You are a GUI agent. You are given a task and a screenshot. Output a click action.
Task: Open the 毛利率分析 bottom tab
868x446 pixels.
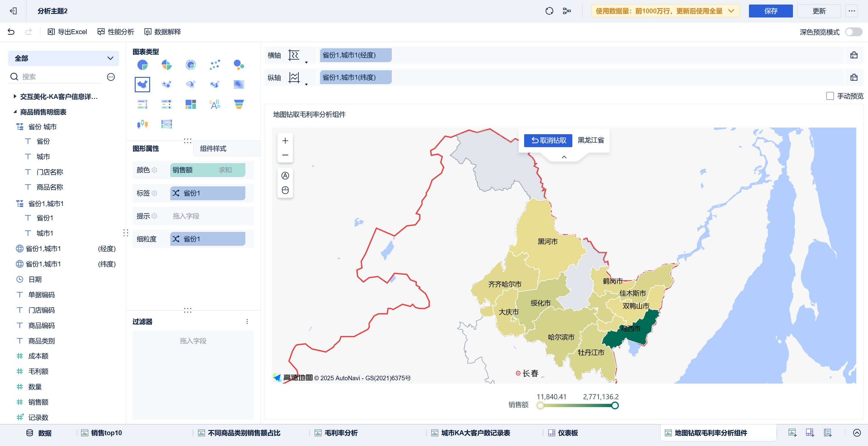pos(341,433)
